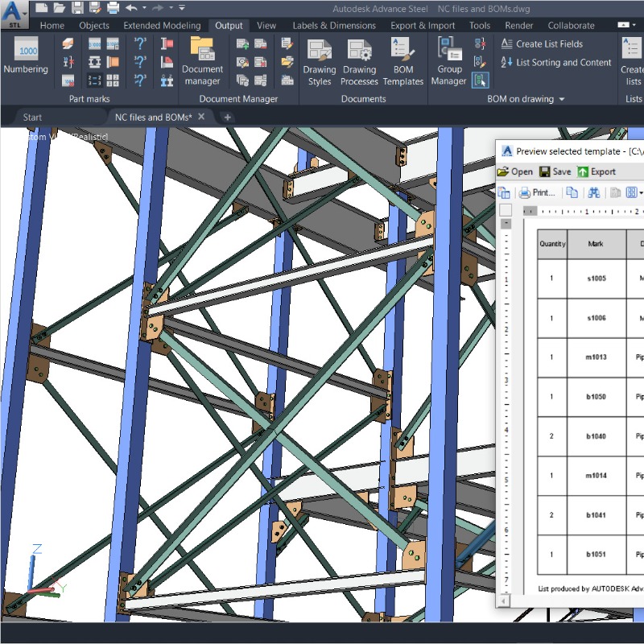The width and height of the screenshot is (644, 644).
Task: Select the s1005 mark cell in table
Action: 597,279
